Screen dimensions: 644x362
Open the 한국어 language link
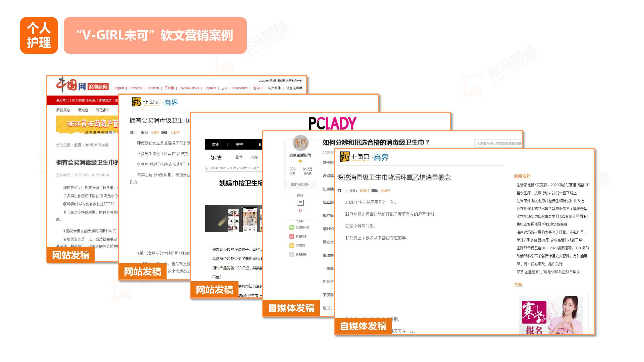(258, 88)
